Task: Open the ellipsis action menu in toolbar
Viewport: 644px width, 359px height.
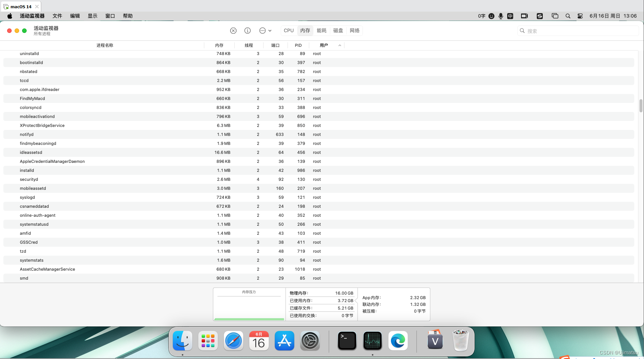Action: 265,31
